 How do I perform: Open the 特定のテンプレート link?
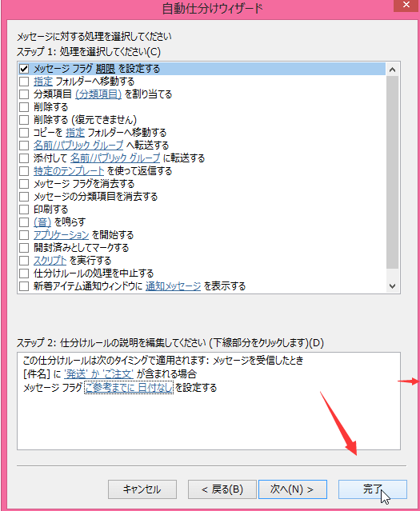click(69, 171)
